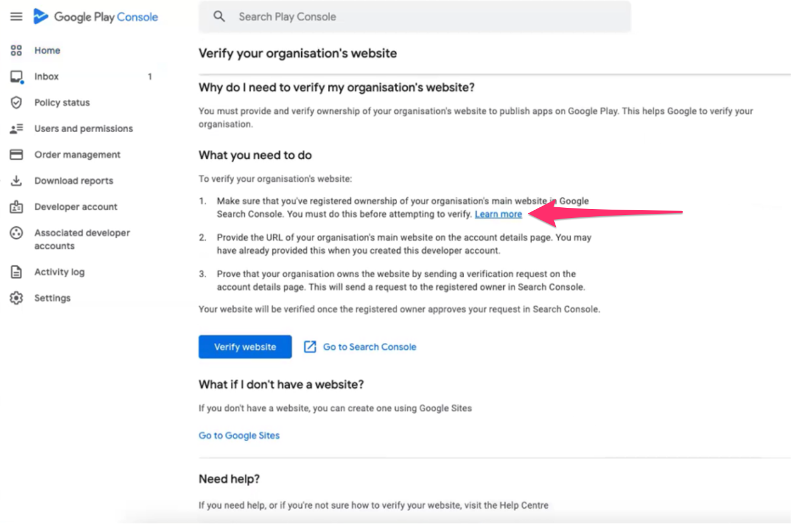
Task: Open the Activity log menu item
Action: pyautogui.click(x=59, y=272)
